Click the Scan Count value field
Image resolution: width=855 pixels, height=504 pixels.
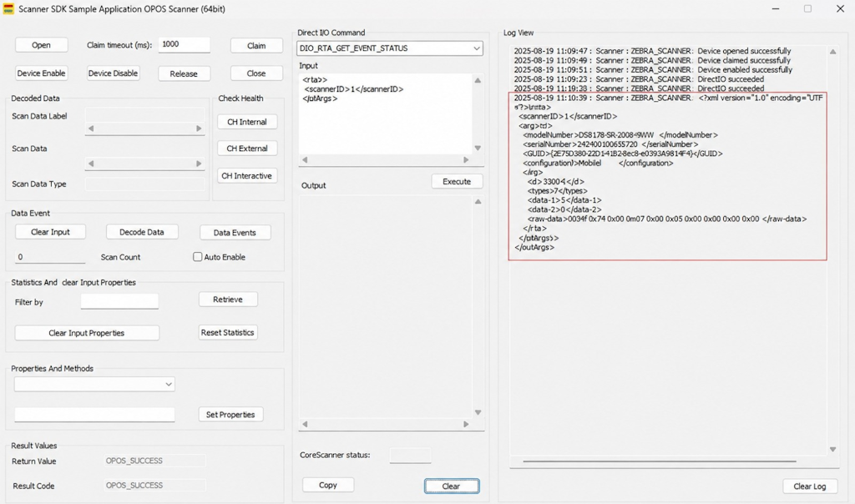click(50, 257)
